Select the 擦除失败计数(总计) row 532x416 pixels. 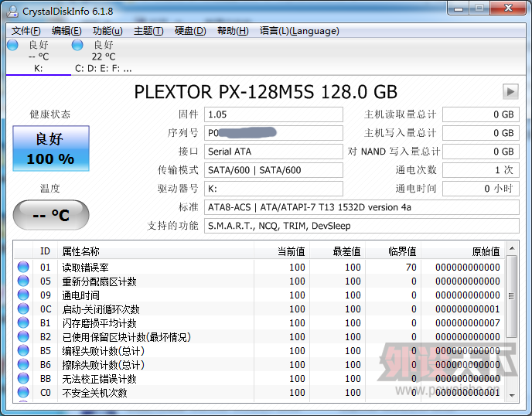pos(259,364)
